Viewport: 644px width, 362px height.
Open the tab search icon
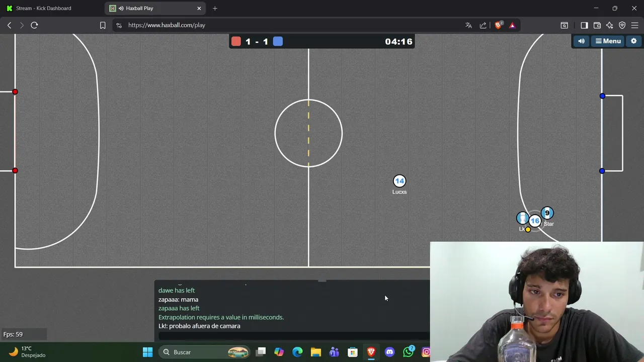pyautogui.click(x=565, y=25)
